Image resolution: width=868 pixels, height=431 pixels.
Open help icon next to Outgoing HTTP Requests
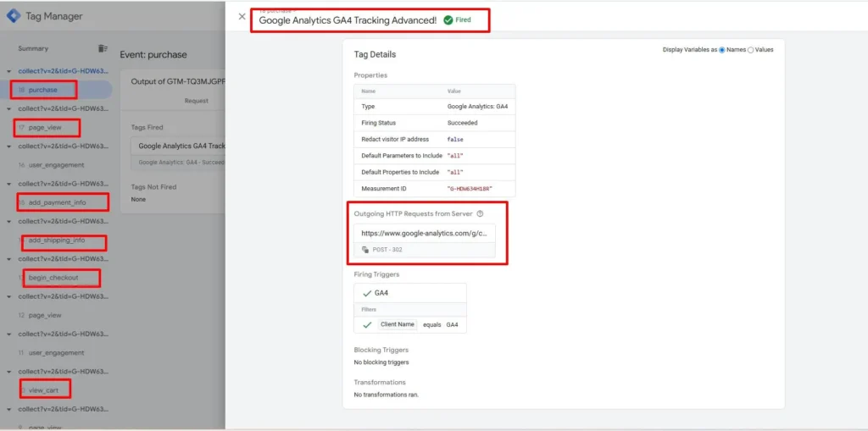(x=480, y=213)
